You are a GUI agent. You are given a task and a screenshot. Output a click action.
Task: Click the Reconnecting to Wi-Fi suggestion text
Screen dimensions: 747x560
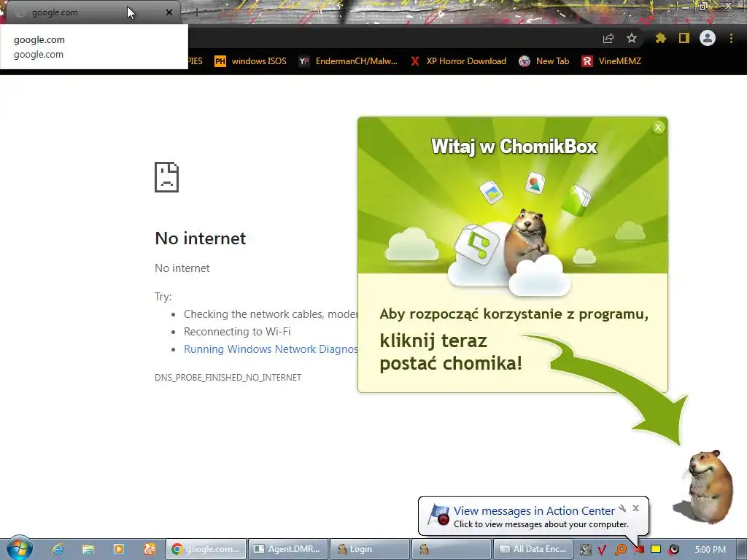(x=237, y=332)
